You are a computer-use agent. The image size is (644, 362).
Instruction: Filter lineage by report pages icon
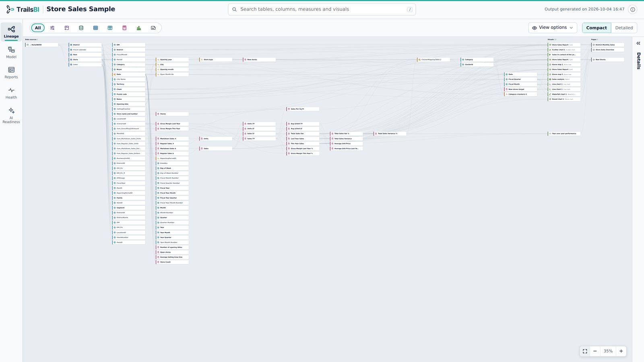click(x=153, y=28)
